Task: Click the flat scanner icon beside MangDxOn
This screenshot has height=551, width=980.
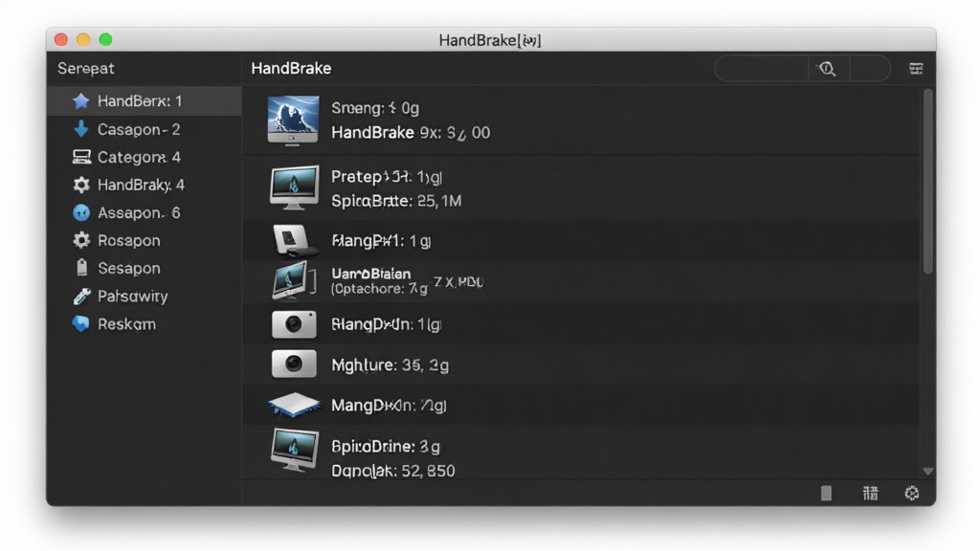Action: [295, 405]
